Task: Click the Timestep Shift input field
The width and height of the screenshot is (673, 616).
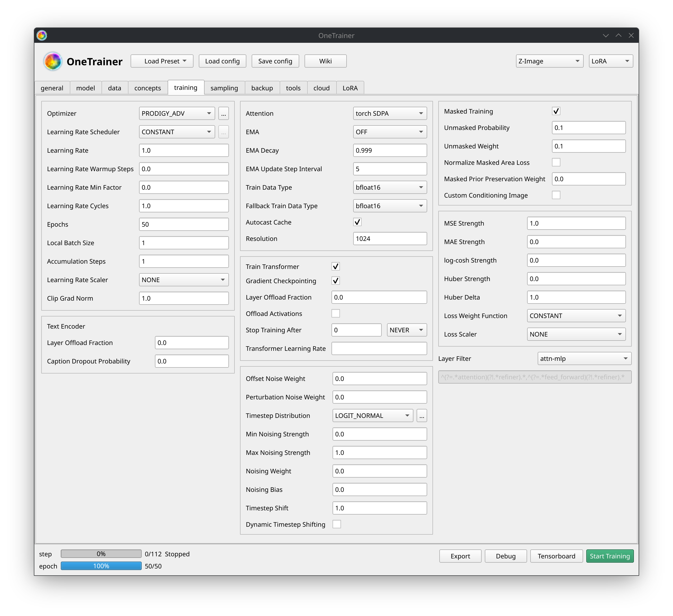Action: click(380, 508)
